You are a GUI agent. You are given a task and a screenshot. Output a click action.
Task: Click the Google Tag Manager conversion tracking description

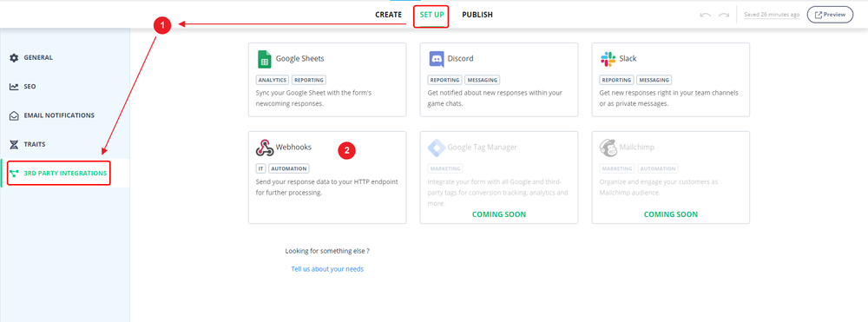click(x=497, y=193)
